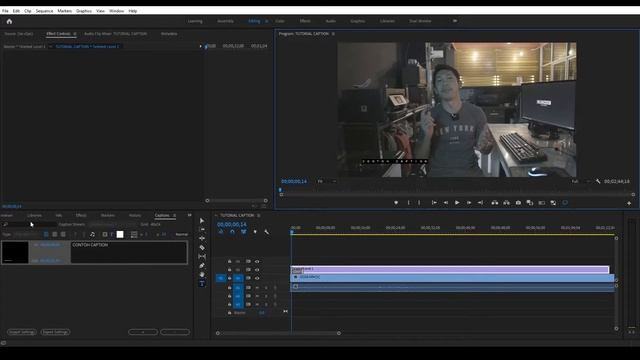Click the Home icon
The height and width of the screenshot is (360, 640).
[x=9, y=21]
